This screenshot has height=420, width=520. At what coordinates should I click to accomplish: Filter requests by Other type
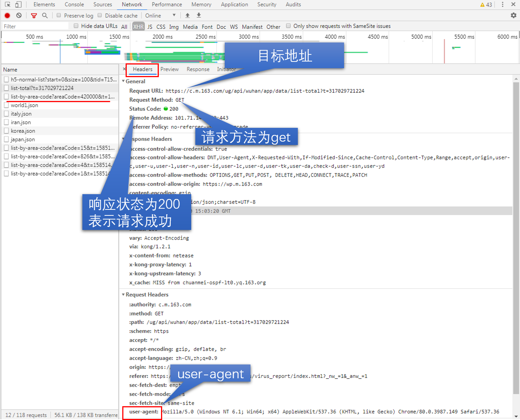coord(273,26)
